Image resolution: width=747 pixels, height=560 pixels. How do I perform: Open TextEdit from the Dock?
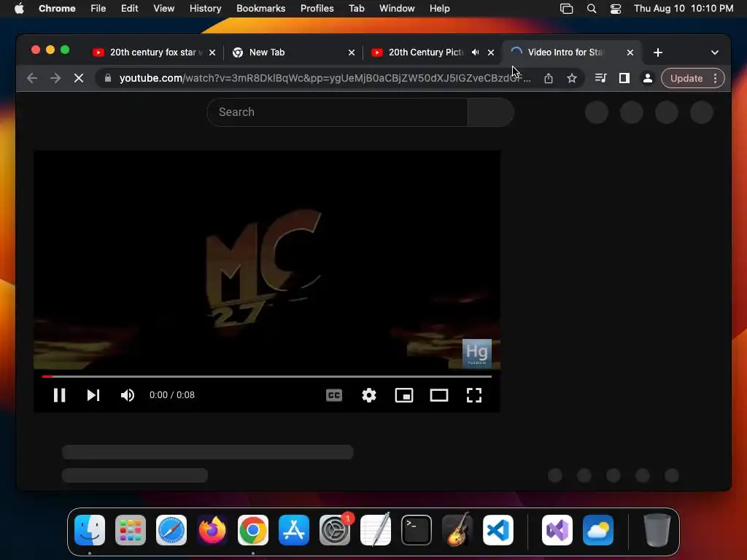click(376, 530)
